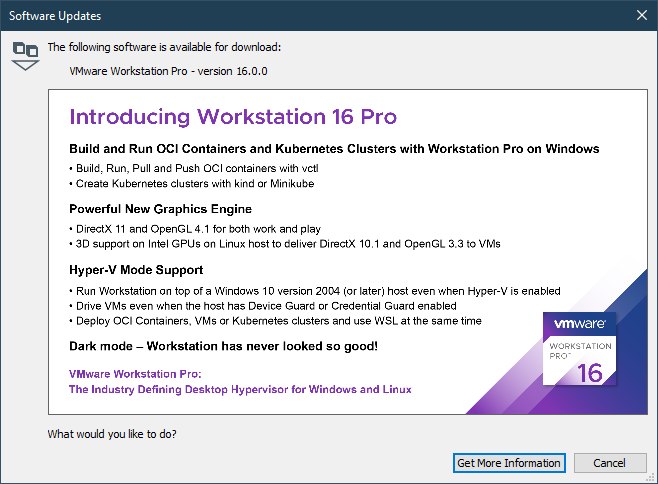
Task: Click the download update icon
Action: click(25, 56)
